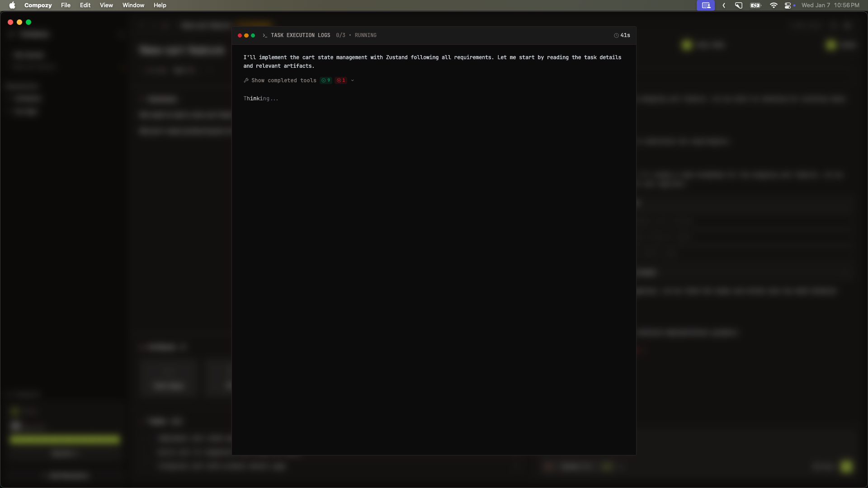Open the File menu
This screenshot has height=488, width=868.
pos(66,5)
